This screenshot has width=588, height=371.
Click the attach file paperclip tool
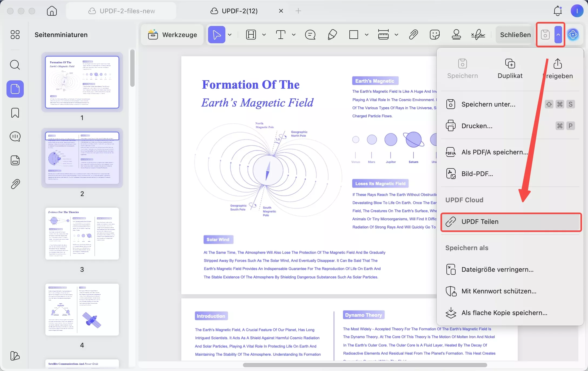(413, 35)
